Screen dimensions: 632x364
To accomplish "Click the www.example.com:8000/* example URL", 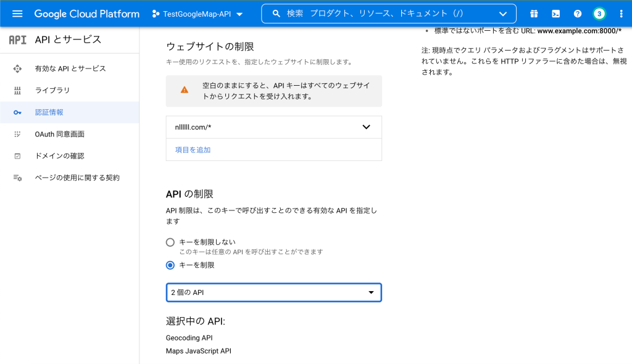I will (579, 31).
